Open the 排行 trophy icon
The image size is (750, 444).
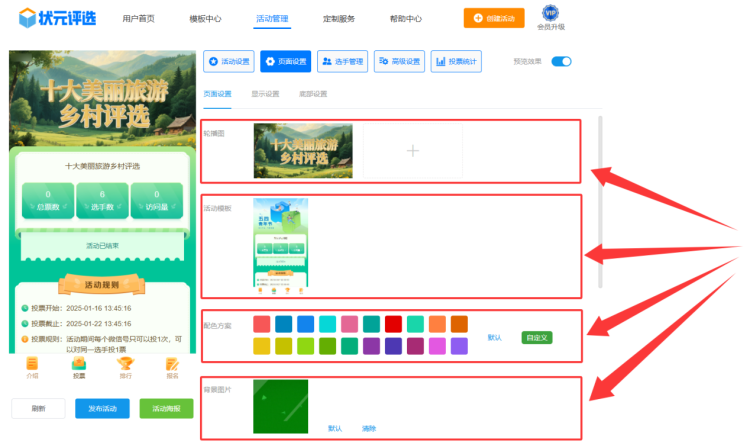pyautogui.click(x=126, y=367)
